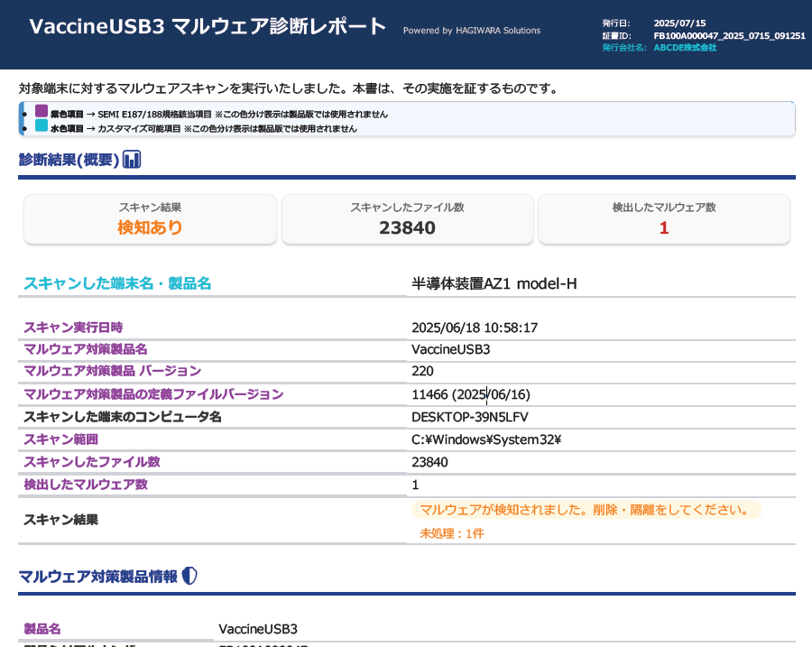Click the 製品名 label under マルウェア対策製品情報
The height and width of the screenshot is (647, 812).
tap(42, 628)
